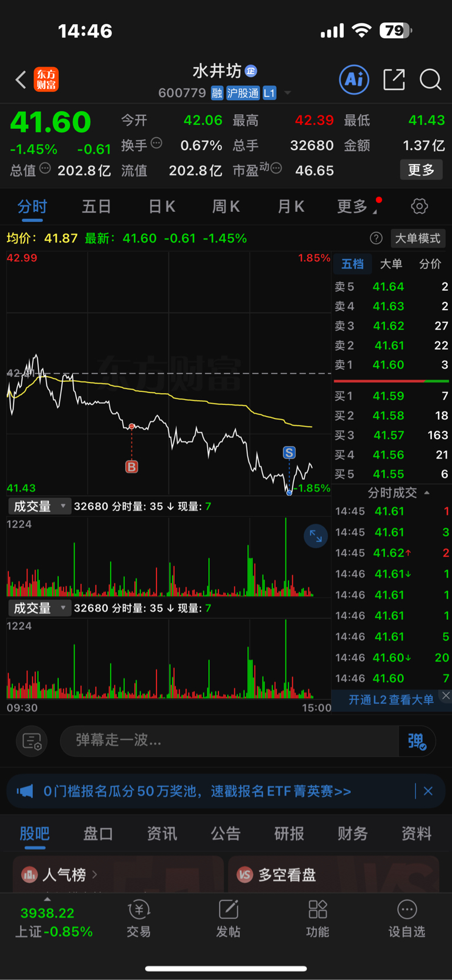
Task: Toggle the 弹 danmaku button
Action: click(417, 741)
